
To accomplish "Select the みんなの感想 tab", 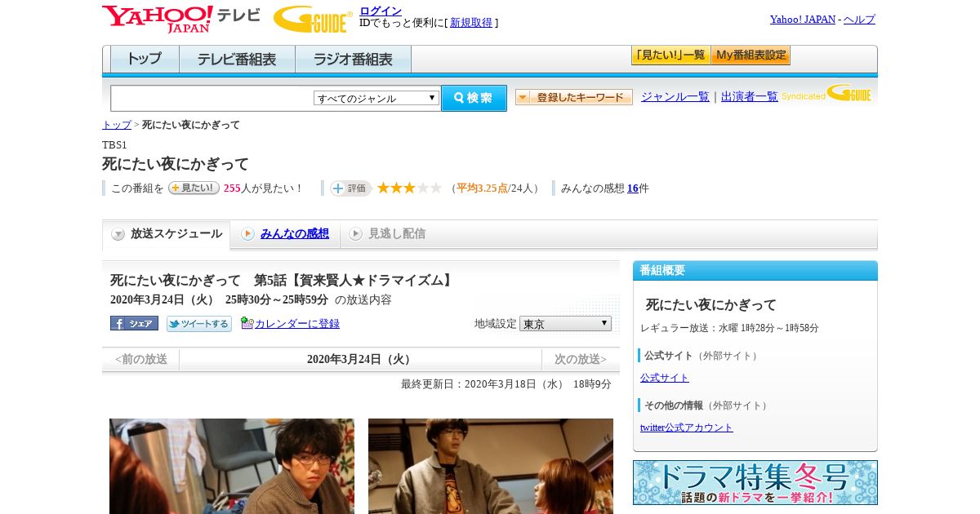I will (x=285, y=234).
